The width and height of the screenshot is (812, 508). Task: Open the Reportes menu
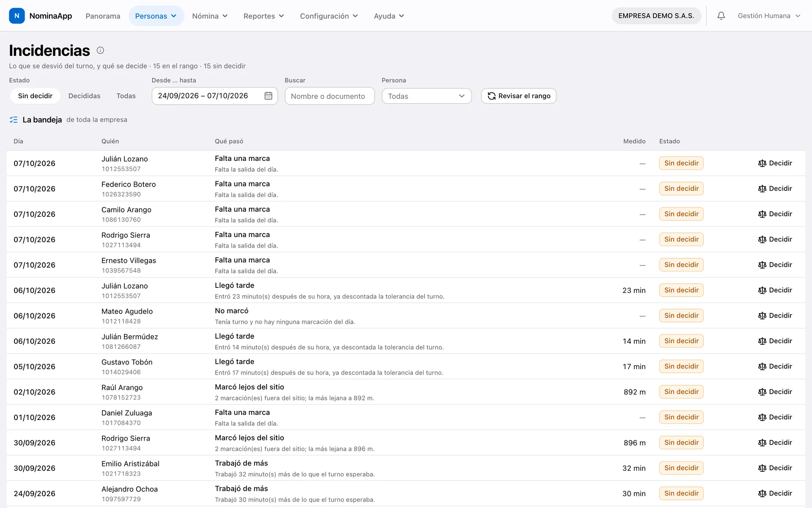pyautogui.click(x=263, y=16)
